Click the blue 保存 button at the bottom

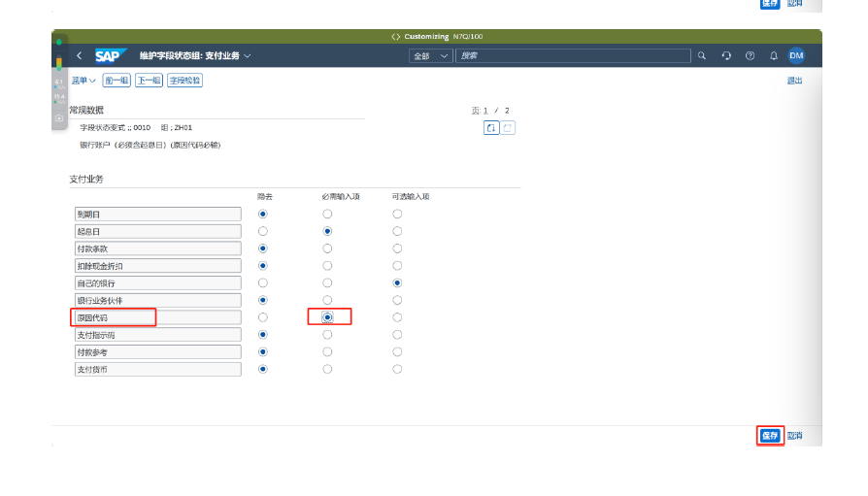[770, 436]
